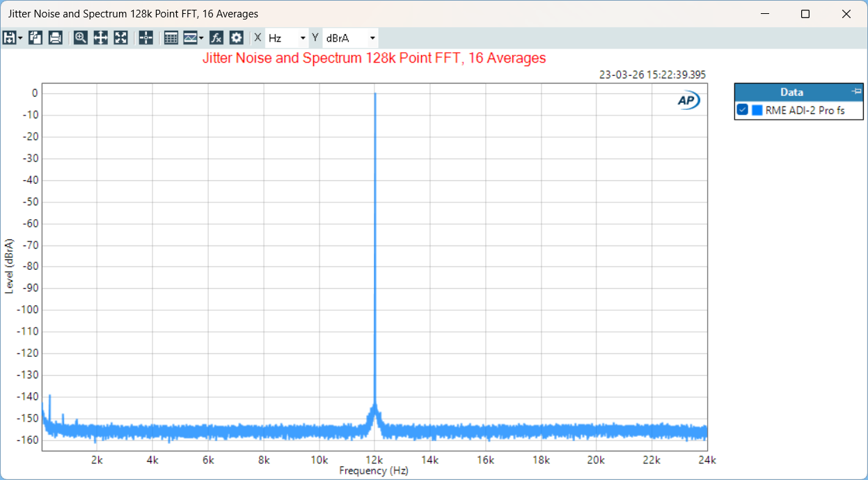Open the X axis Hz unit dropdown
The width and height of the screenshot is (868, 480).
pos(303,38)
